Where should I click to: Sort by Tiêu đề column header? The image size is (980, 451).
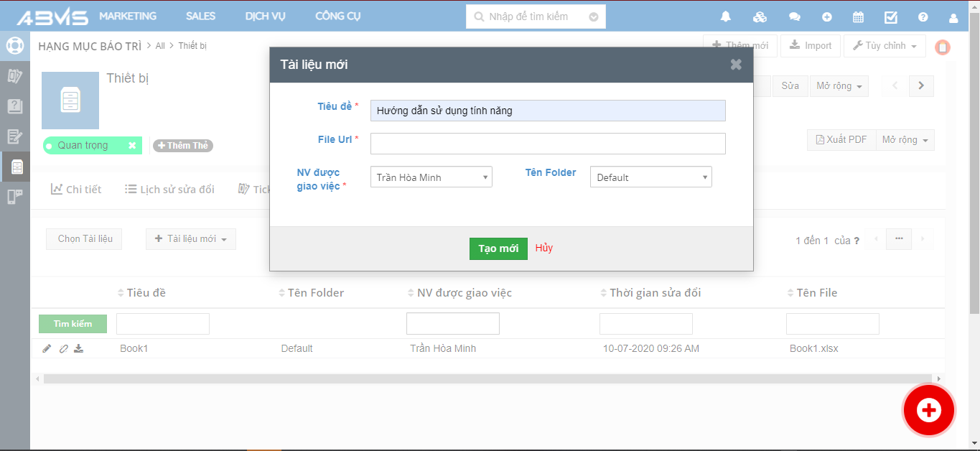146,293
